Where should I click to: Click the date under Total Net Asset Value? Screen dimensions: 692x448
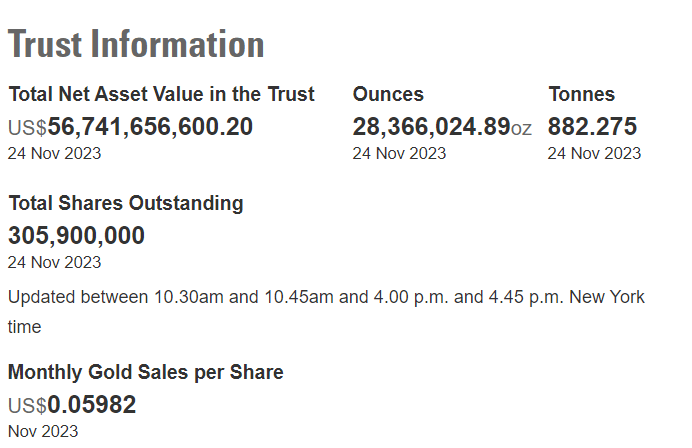click(54, 153)
